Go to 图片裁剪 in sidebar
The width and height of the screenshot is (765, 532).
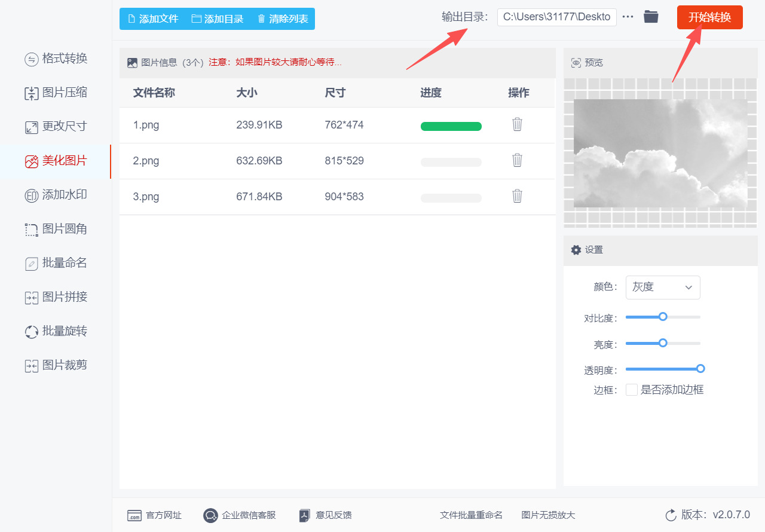coord(56,365)
